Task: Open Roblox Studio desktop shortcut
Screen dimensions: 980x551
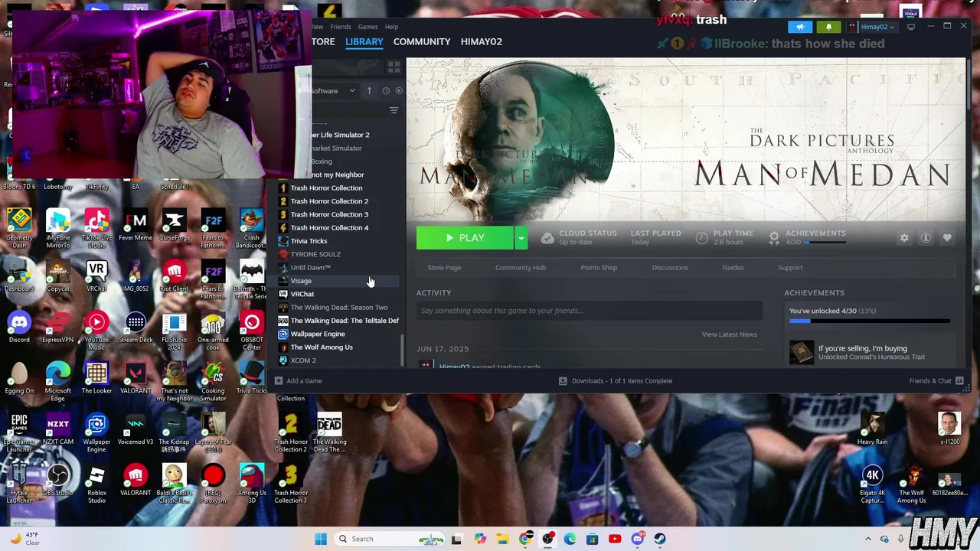Action: click(x=96, y=484)
